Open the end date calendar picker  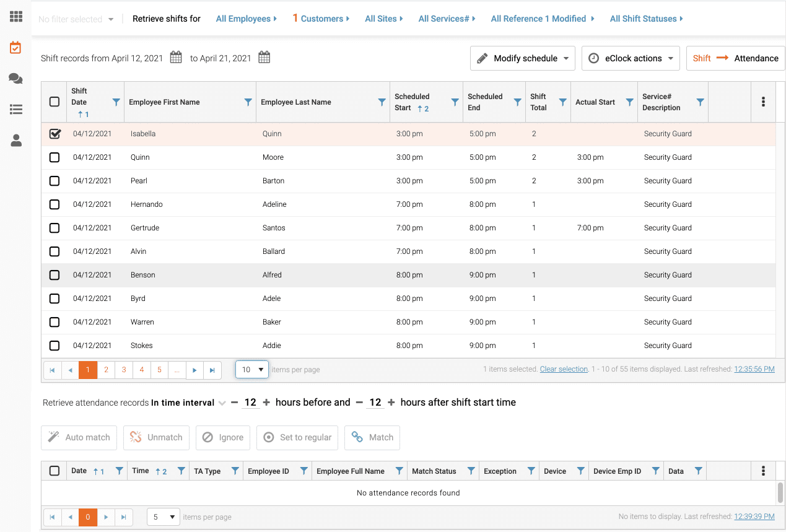point(264,58)
